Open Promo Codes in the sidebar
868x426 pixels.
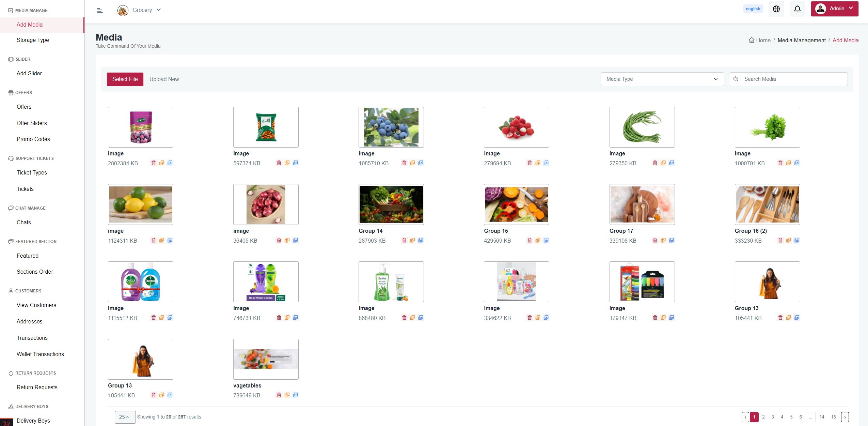33,139
